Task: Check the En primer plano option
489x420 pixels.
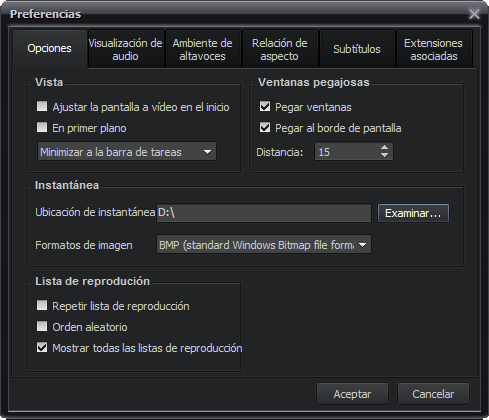Action: 42,127
